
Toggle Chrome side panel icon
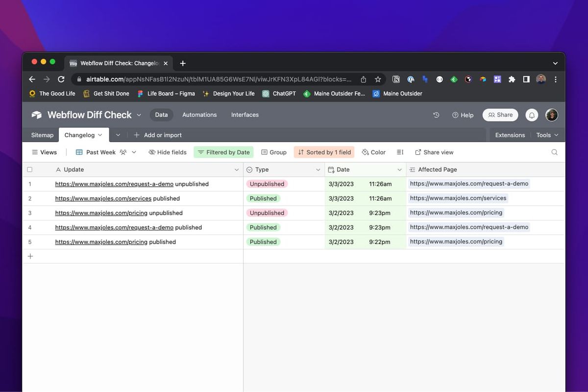(526, 79)
